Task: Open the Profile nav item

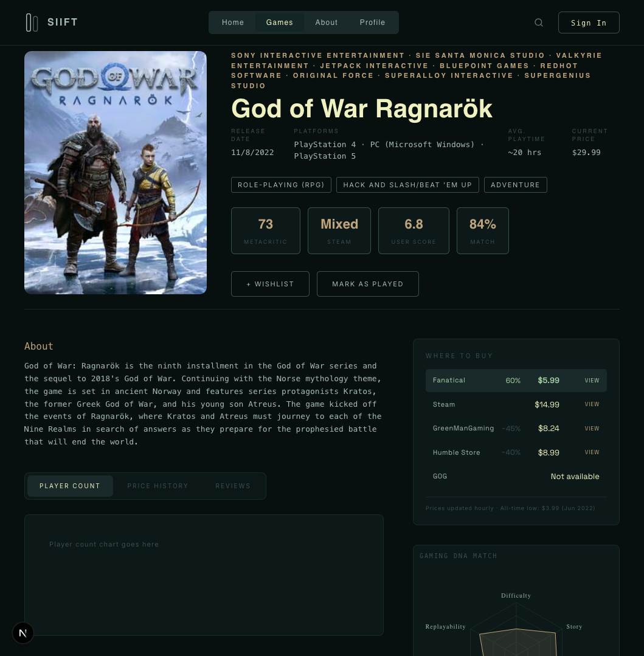Action: (372, 22)
